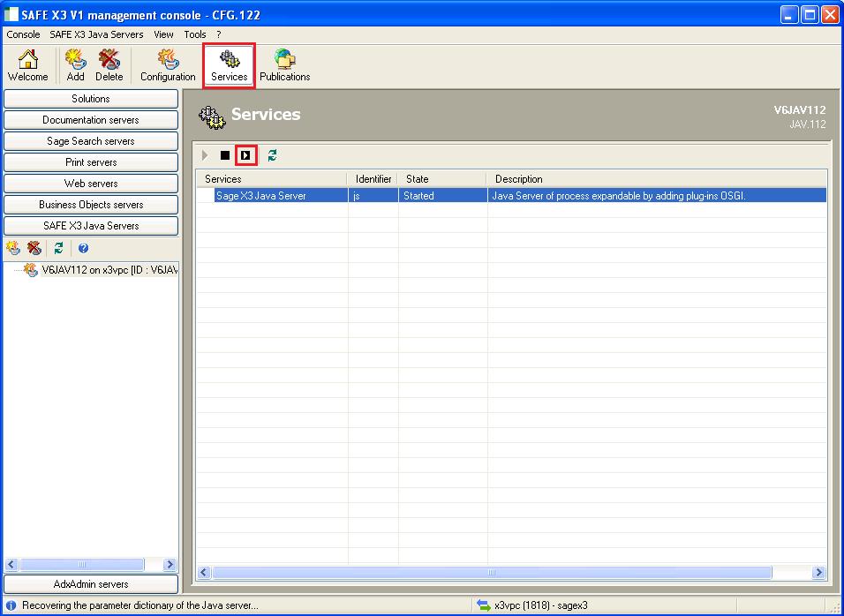Click the 'Java Server of process expandable' description cell
844x616 pixels.
coord(657,196)
